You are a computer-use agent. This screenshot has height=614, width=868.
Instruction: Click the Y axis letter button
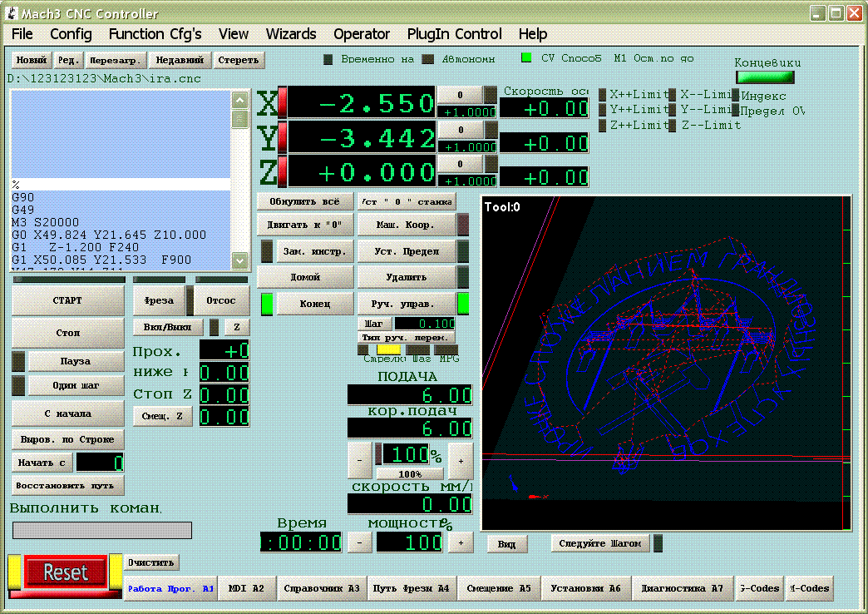[267, 138]
